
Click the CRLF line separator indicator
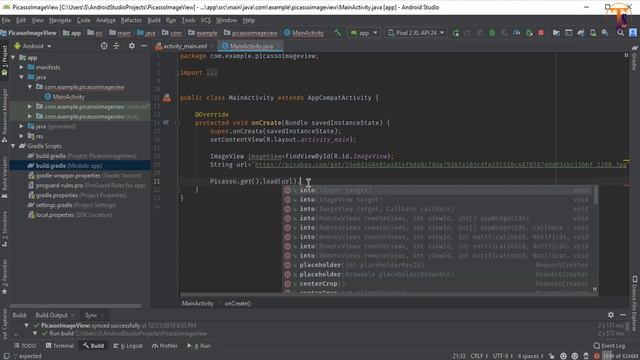coord(479,356)
